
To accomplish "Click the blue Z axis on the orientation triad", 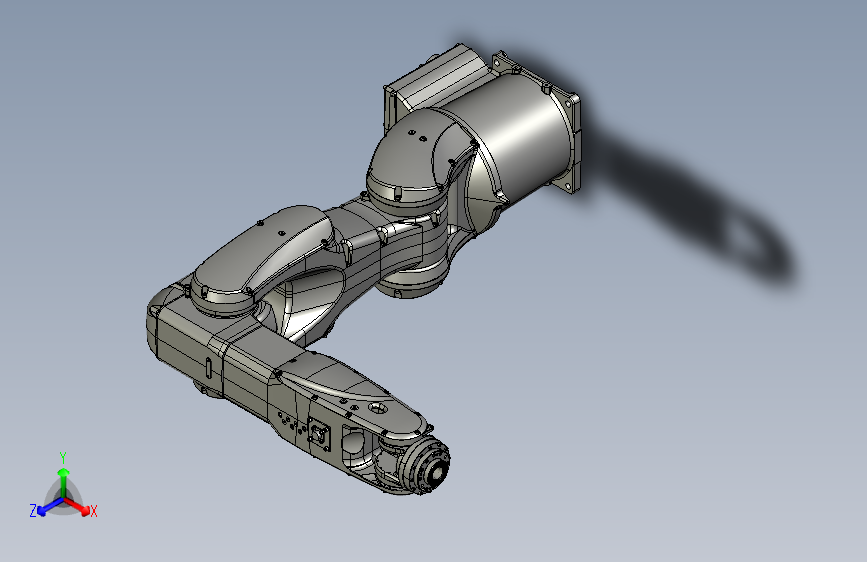I will click(50, 507).
